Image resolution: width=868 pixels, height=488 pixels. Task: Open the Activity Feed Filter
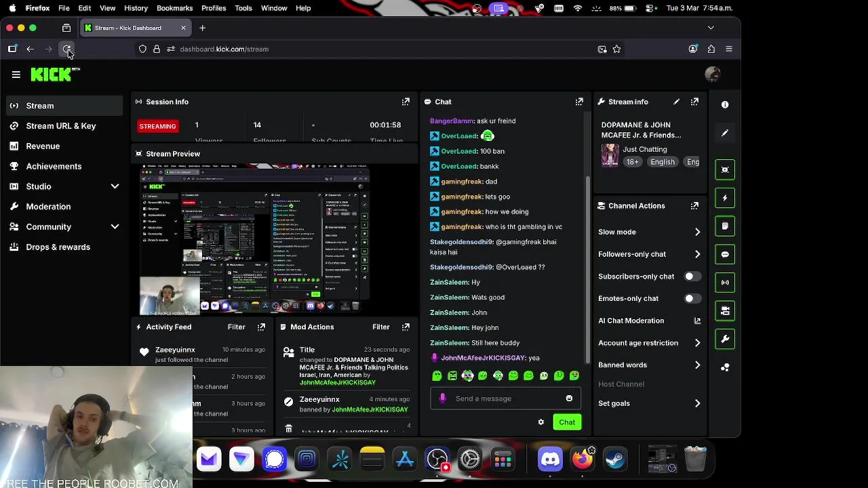(x=236, y=327)
